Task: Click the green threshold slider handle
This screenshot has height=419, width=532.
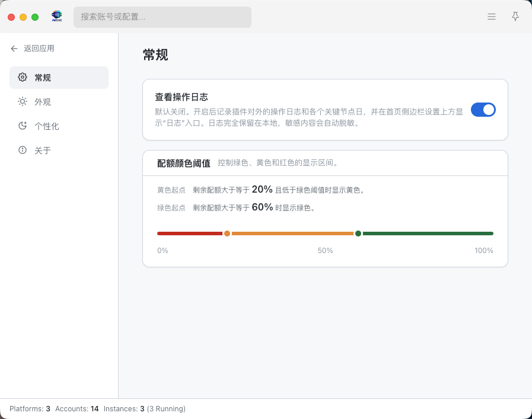Action: pyautogui.click(x=358, y=234)
